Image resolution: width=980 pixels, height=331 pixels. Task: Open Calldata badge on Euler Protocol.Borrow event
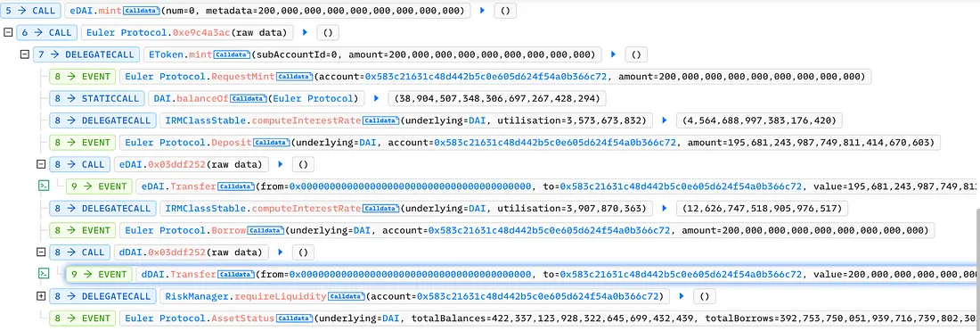coord(265,230)
